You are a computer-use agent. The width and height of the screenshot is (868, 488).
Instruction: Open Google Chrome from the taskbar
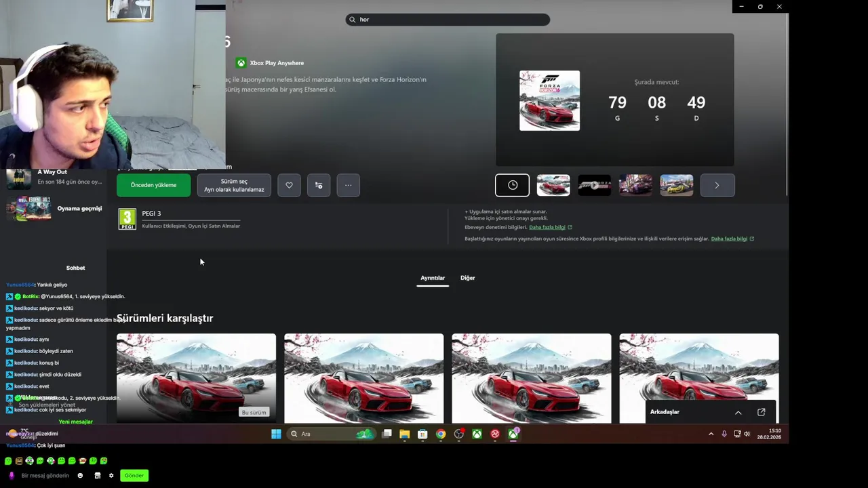441,434
